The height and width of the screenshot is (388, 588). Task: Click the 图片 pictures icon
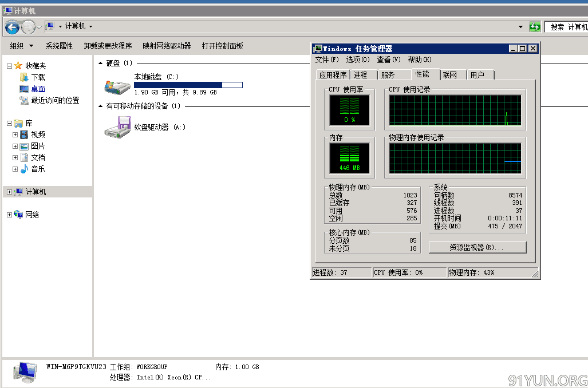coord(24,146)
